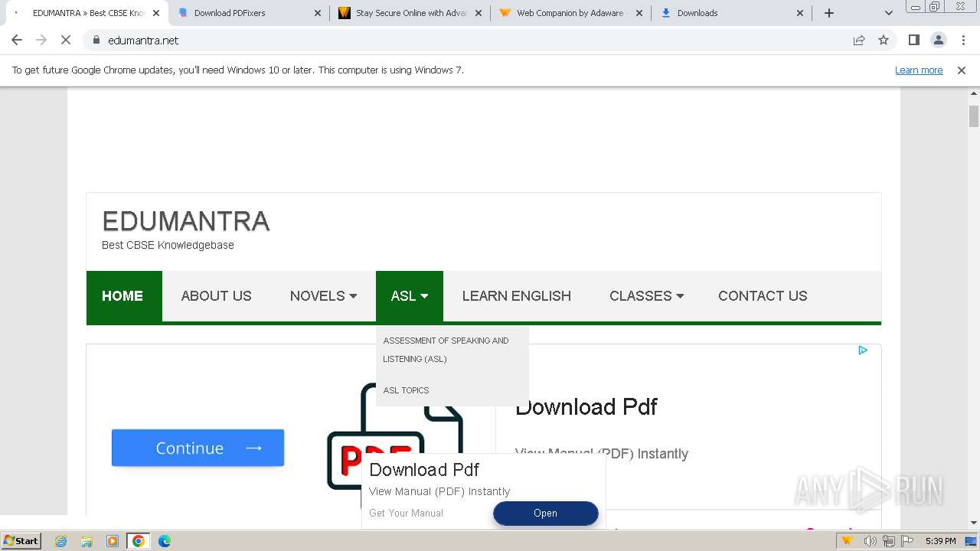
Task: Close the Stay Secure Online tab
Action: click(x=479, y=13)
